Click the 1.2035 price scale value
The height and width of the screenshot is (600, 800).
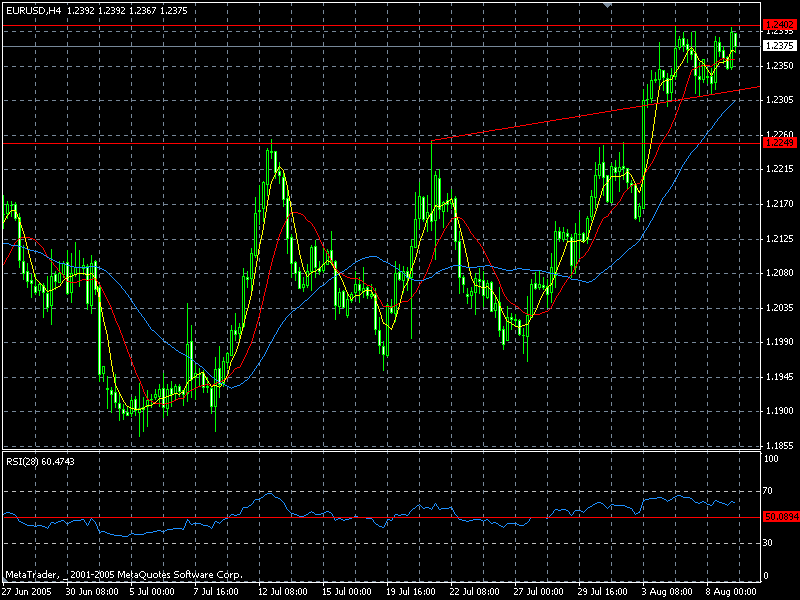pos(780,307)
